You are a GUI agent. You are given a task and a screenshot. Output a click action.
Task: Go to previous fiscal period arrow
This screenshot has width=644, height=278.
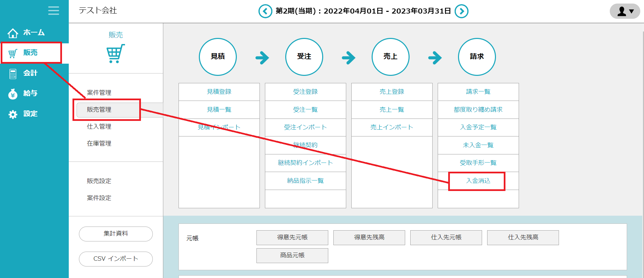click(x=265, y=11)
